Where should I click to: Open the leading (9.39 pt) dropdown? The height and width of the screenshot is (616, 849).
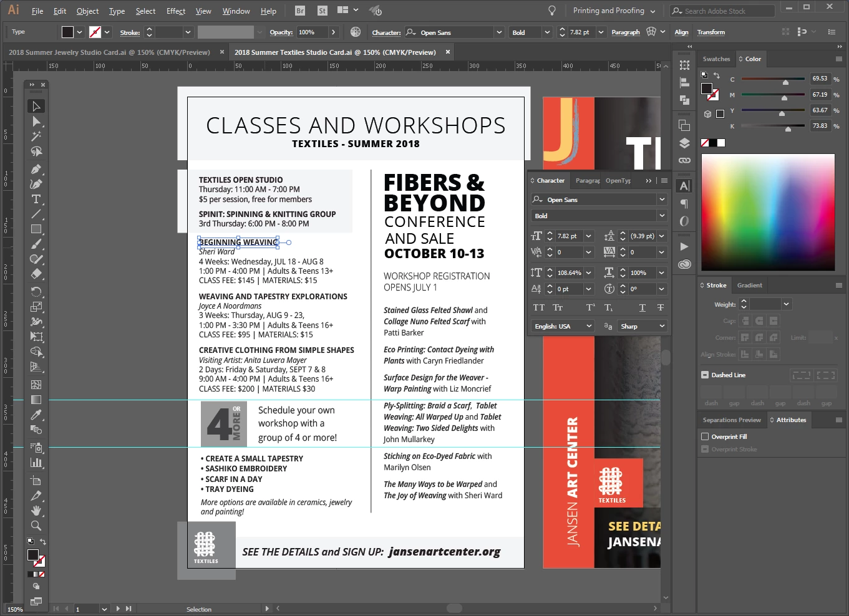[662, 236]
